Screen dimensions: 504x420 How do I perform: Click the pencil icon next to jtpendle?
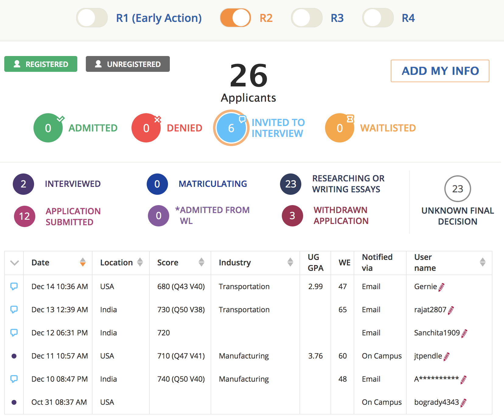[x=446, y=356]
